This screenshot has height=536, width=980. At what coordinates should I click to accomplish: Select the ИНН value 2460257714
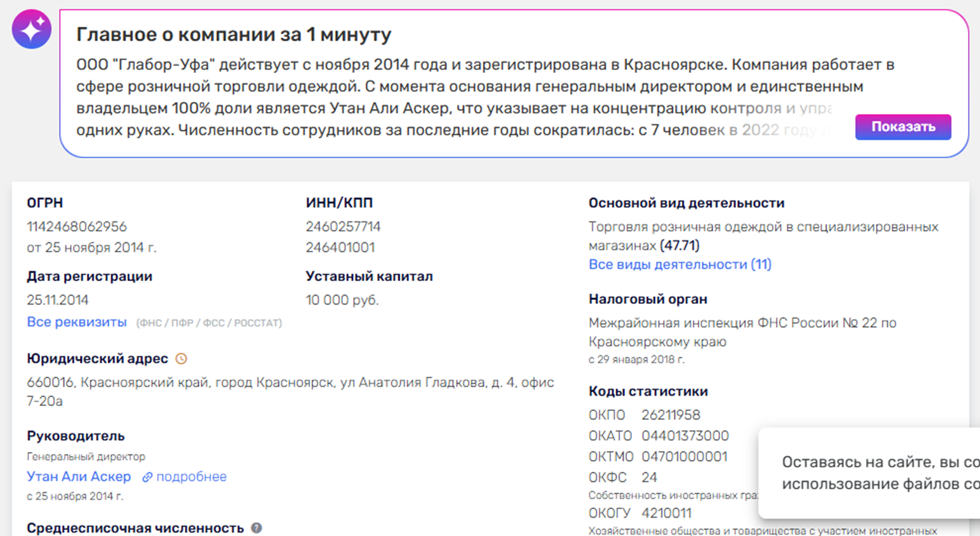click(x=343, y=226)
